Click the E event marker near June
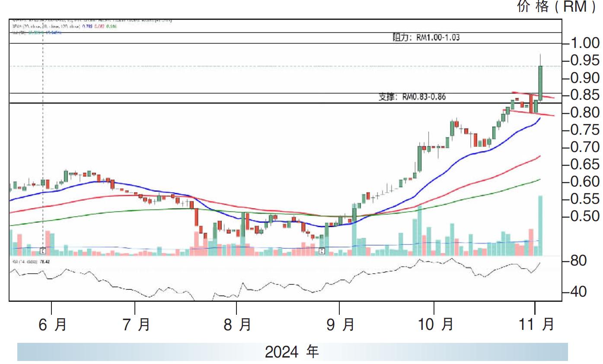The image size is (603, 364). (43, 250)
